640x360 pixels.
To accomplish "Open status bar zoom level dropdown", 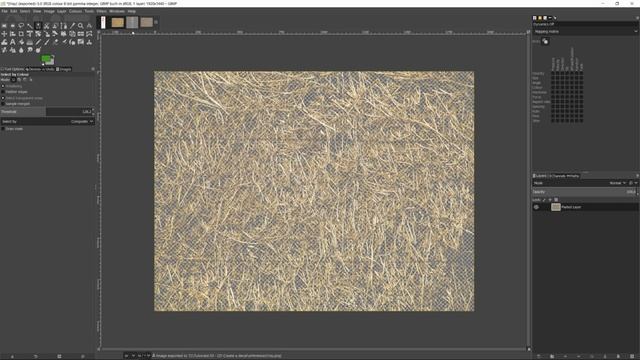I will pyautogui.click(x=148, y=356).
